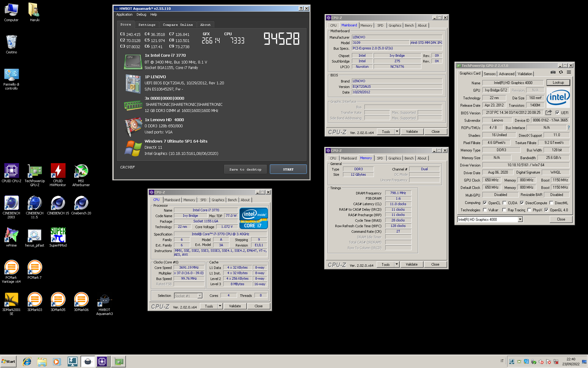Click Save to desktop button
This screenshot has width=588, height=368.
245,169
